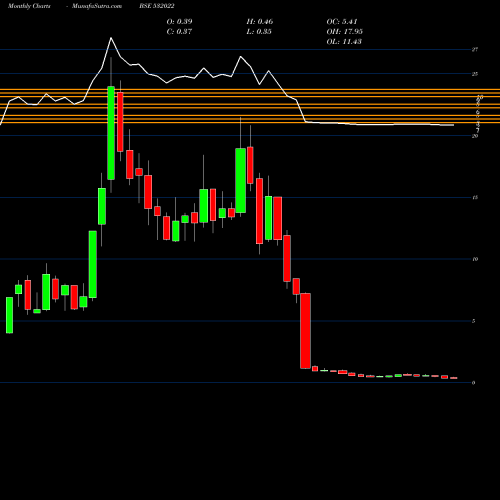Click the last red candle at the chart end

(454, 378)
